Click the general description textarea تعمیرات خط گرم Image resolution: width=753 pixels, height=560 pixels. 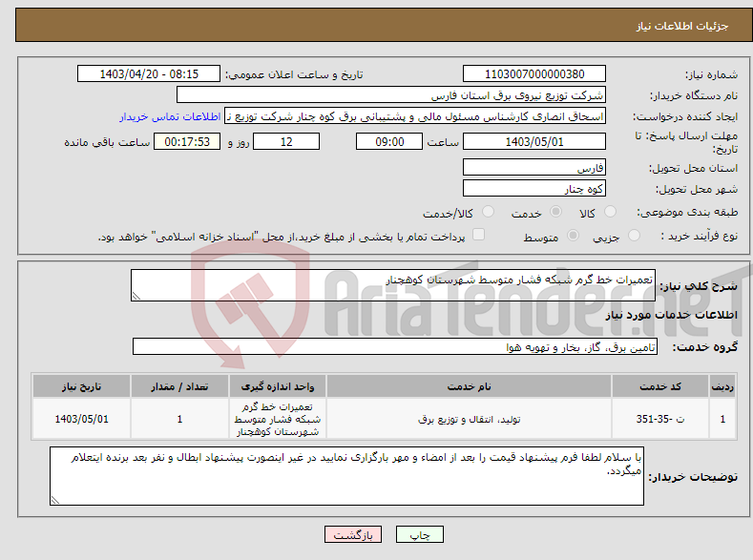393,285
